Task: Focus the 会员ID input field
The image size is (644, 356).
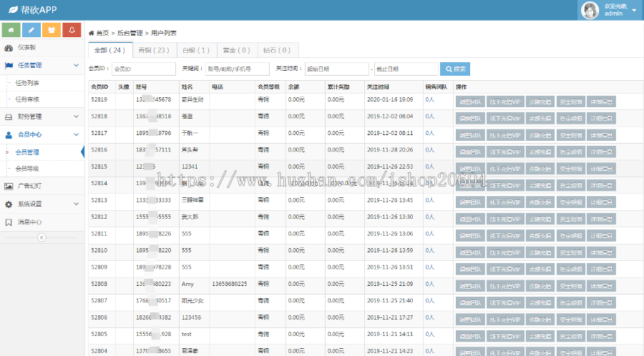Action: point(144,69)
